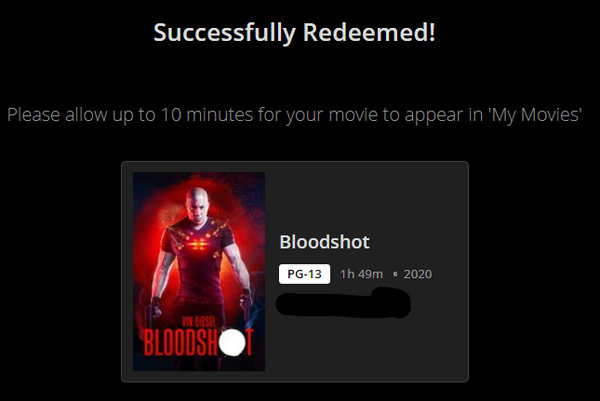Viewport: 600px width, 401px height.
Task: Click the '10 minutes' text in the notice
Action: click(207, 114)
